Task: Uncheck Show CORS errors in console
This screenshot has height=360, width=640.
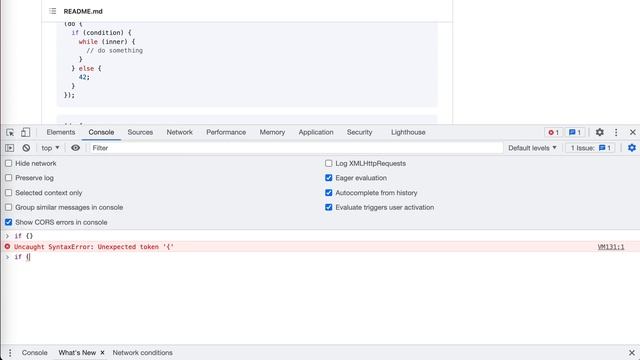Action: (9, 222)
